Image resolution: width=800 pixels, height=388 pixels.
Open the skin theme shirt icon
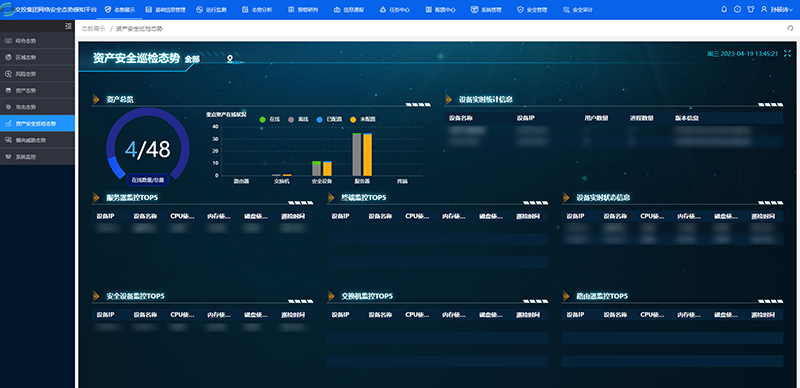751,9
